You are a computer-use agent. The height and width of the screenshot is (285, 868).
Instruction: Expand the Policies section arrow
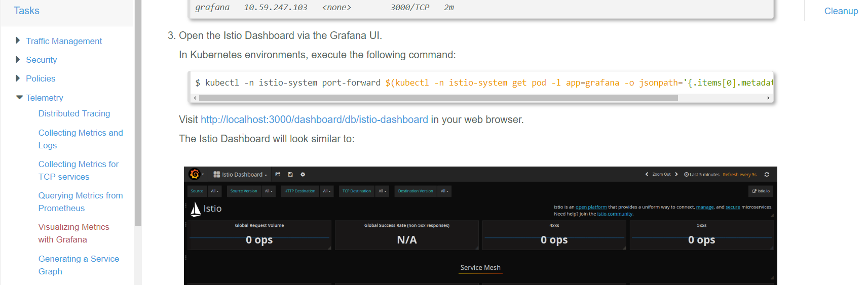click(18, 78)
